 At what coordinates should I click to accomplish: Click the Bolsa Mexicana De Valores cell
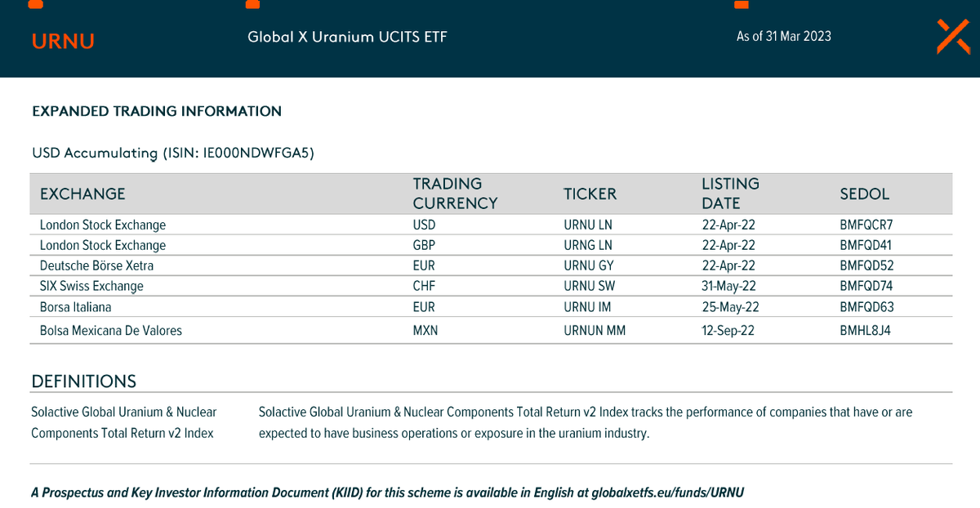click(111, 331)
